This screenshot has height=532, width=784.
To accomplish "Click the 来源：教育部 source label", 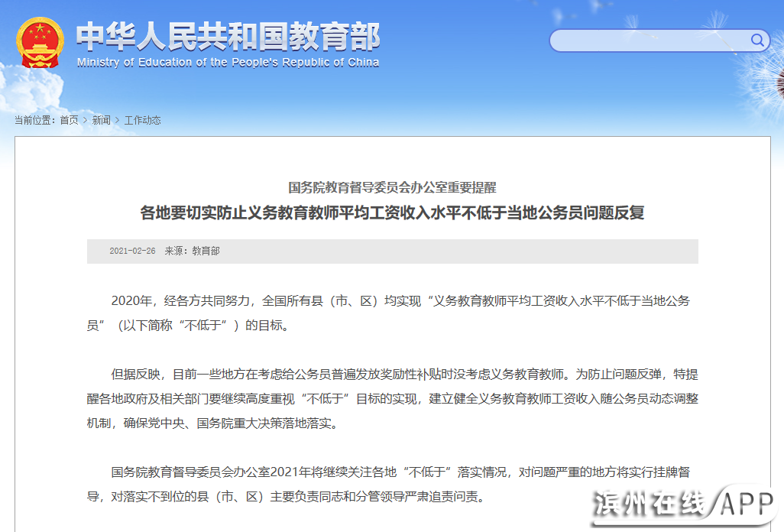I will tap(192, 251).
